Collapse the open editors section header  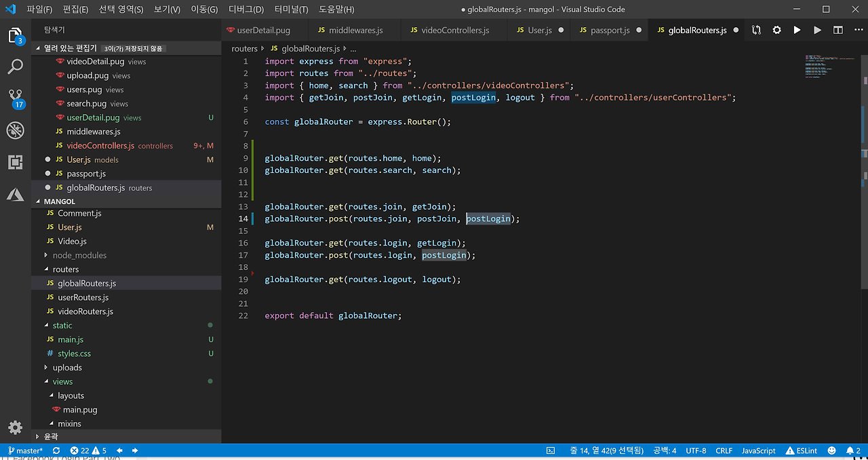(x=126, y=48)
